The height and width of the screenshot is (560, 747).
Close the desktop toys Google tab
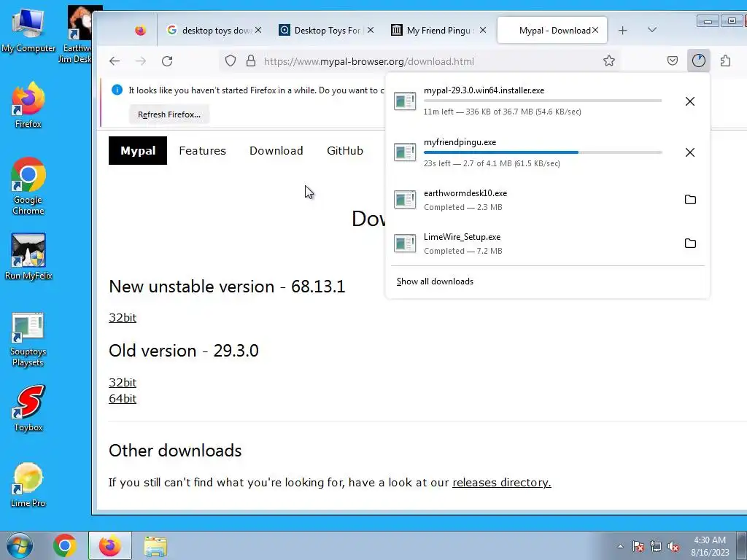(258, 30)
